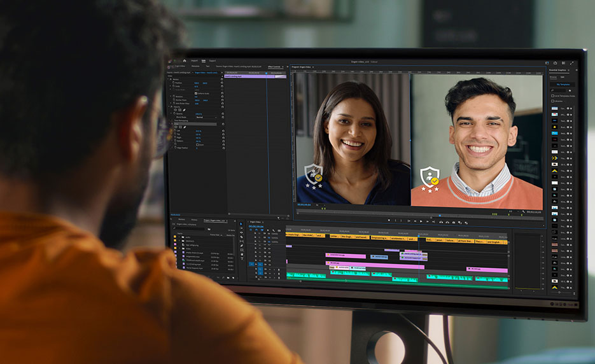
Task: Toggle the Uniform Scale checkbox
Action: pyautogui.click(x=197, y=93)
